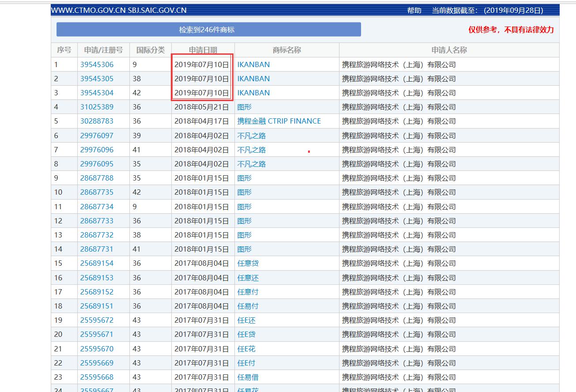Open registration number 25689151
Screen dimensions: 576x392
tap(97, 306)
